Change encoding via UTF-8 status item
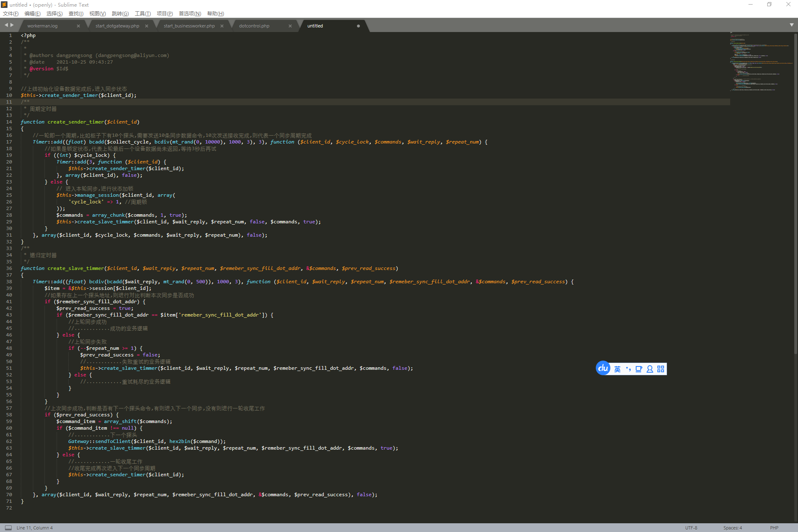The height and width of the screenshot is (532, 798). pos(691,528)
